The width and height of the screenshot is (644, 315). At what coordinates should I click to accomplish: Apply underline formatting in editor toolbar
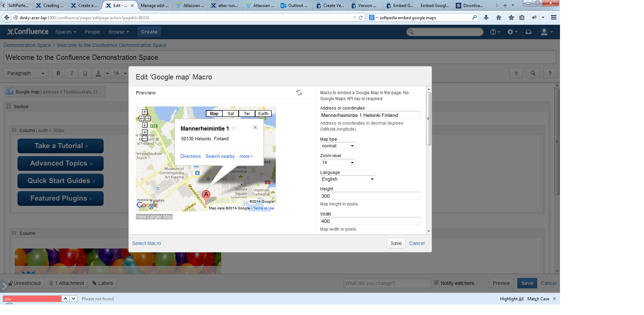[x=85, y=73]
